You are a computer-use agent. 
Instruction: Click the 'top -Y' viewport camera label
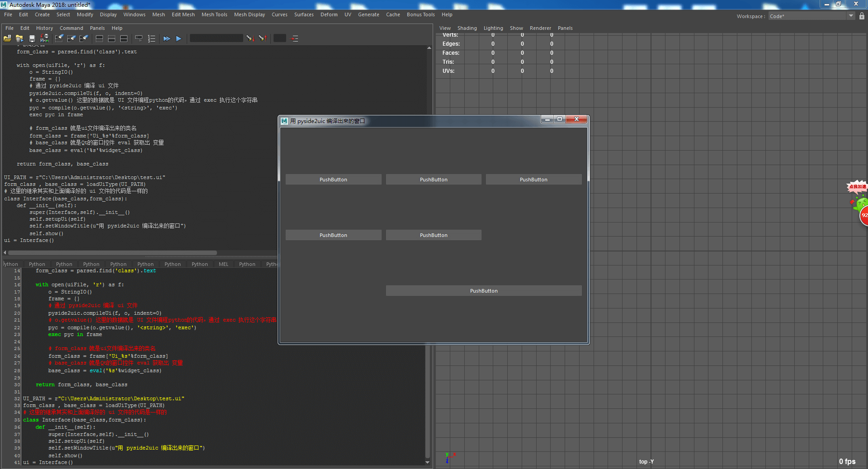[x=646, y=462]
